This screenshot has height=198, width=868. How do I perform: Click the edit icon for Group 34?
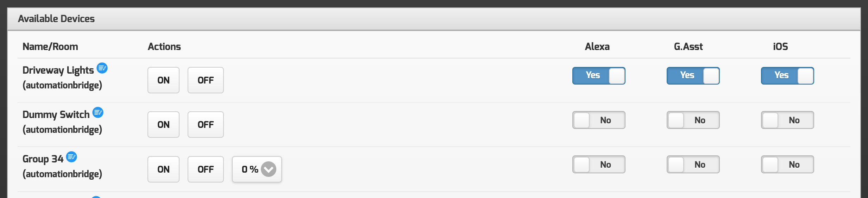point(71,157)
